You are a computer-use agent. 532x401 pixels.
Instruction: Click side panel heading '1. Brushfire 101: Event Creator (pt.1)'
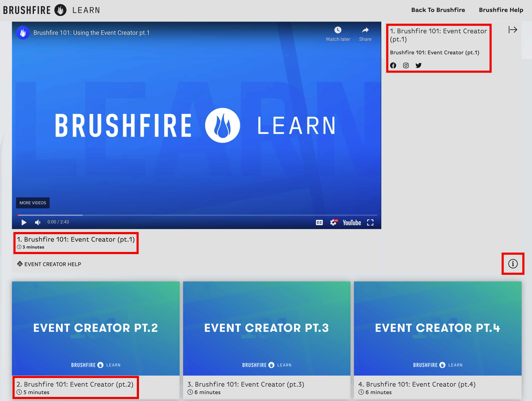pos(438,35)
